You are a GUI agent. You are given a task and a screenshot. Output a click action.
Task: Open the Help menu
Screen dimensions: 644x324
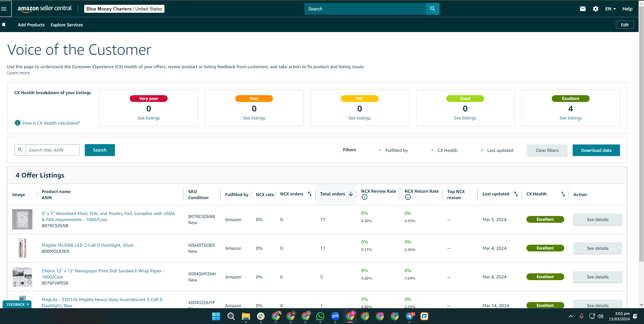627,9
